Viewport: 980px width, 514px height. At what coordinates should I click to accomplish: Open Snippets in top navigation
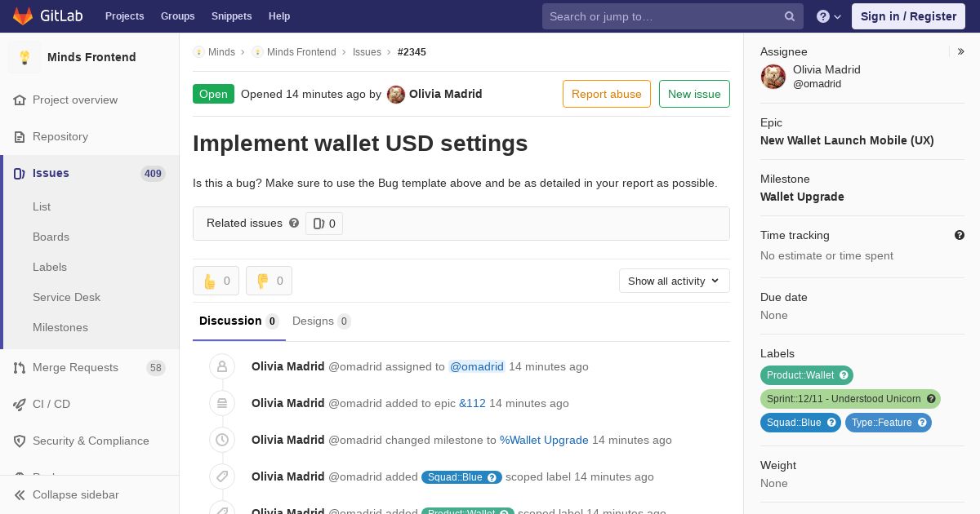[x=232, y=16]
